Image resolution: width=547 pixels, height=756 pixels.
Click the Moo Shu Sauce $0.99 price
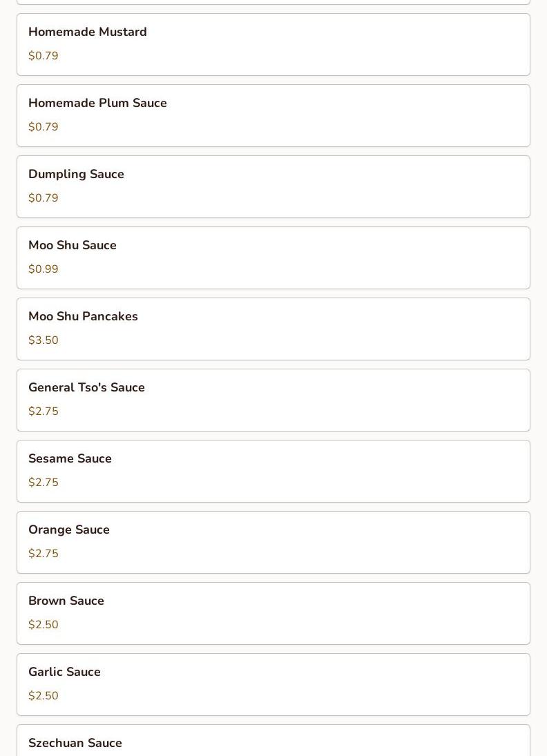coord(44,269)
